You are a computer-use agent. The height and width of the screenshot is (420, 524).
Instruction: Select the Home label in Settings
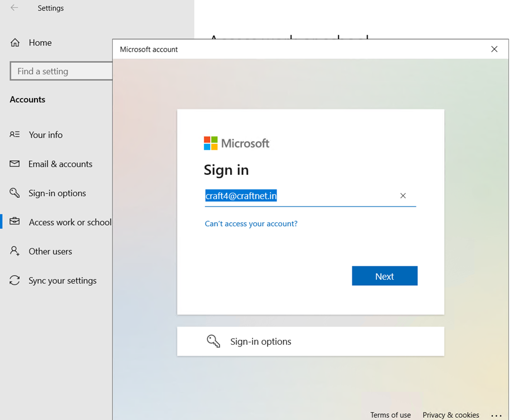40,43
